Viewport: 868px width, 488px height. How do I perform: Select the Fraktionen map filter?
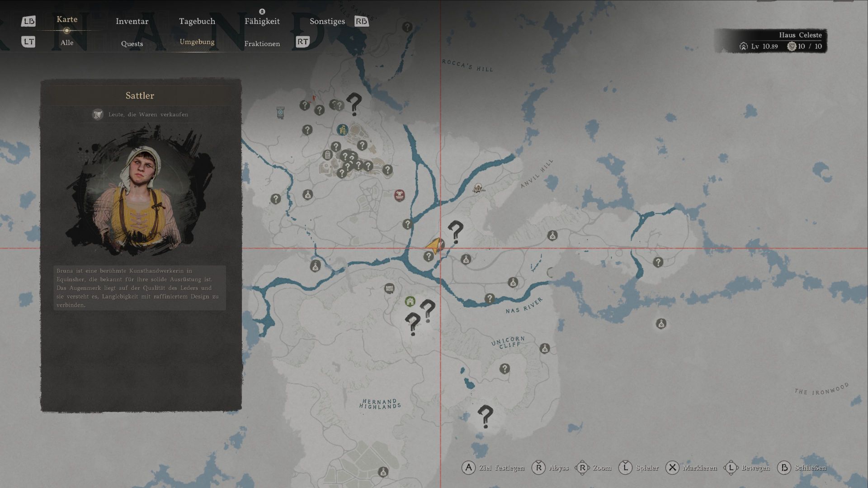[262, 44]
